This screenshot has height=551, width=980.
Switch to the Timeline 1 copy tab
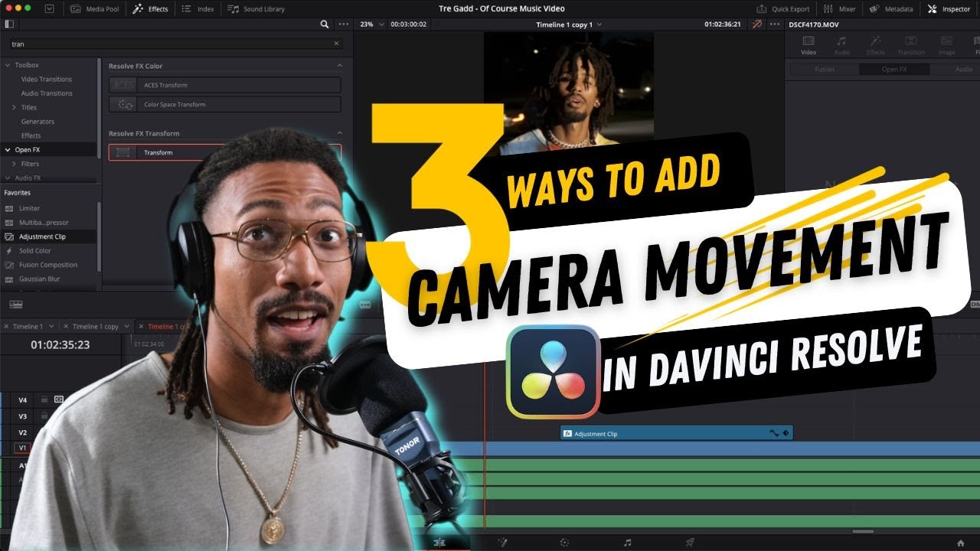(96, 327)
